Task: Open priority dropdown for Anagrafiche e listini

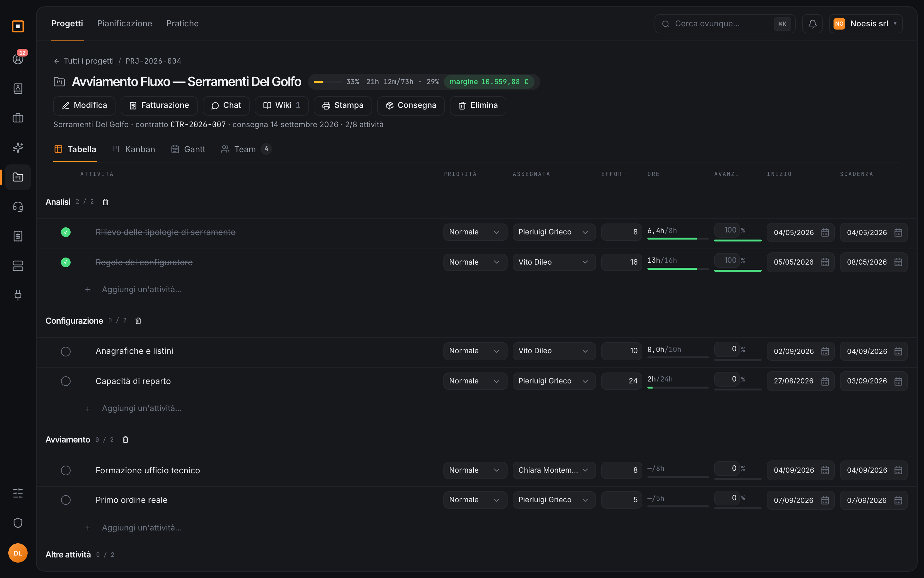Action: (x=475, y=351)
